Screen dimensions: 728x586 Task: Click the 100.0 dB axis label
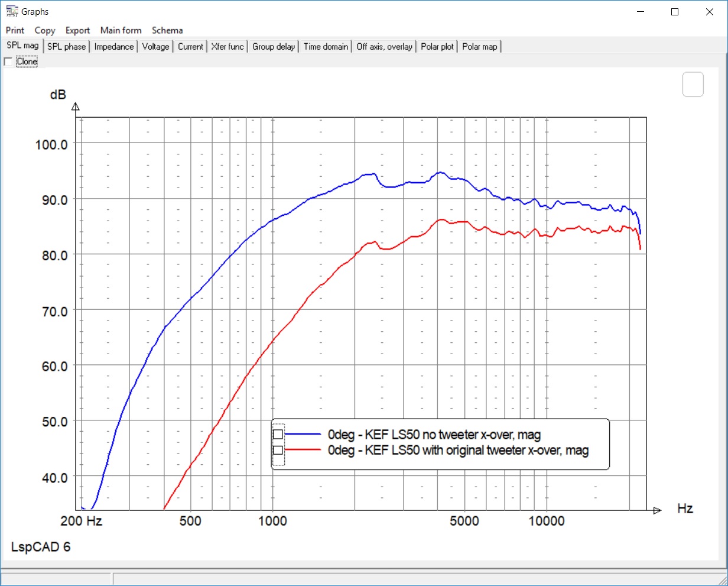[51, 144]
